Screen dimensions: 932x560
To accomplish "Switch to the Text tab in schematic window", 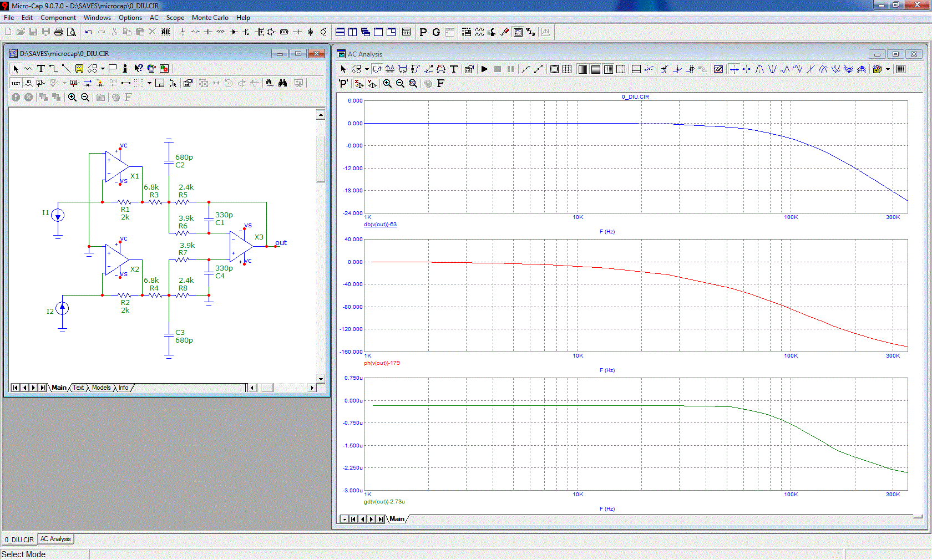I will point(78,388).
